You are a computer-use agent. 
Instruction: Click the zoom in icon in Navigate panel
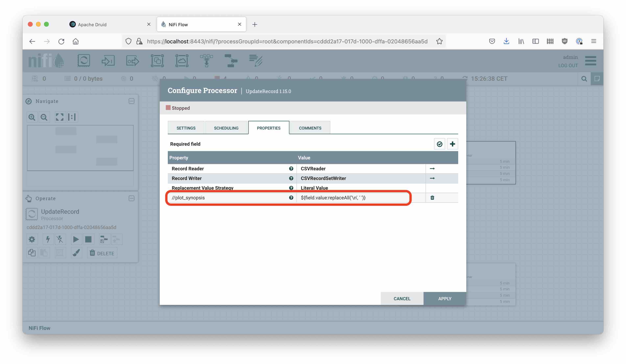[x=32, y=117]
